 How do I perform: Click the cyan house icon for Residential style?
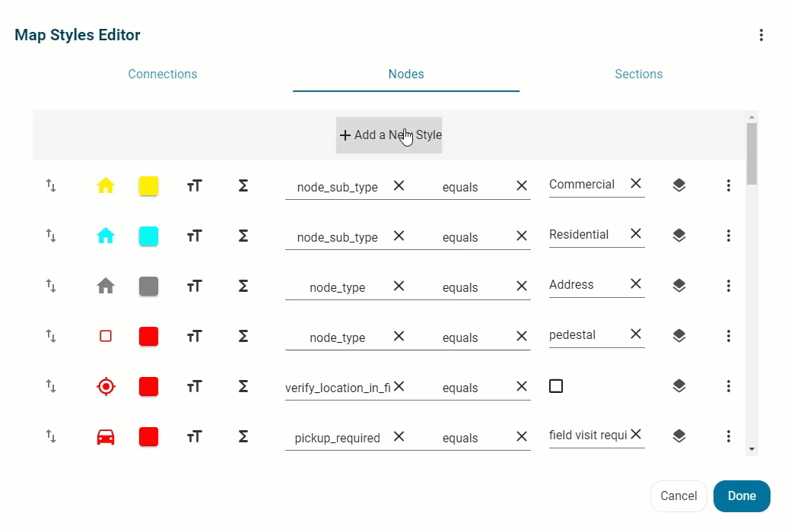106,236
